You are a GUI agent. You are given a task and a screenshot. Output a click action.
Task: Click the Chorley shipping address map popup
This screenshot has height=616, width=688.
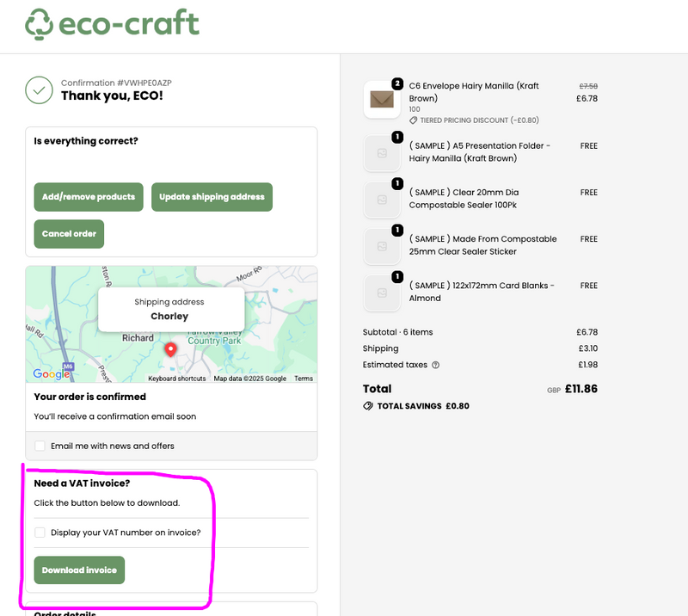coord(169,310)
